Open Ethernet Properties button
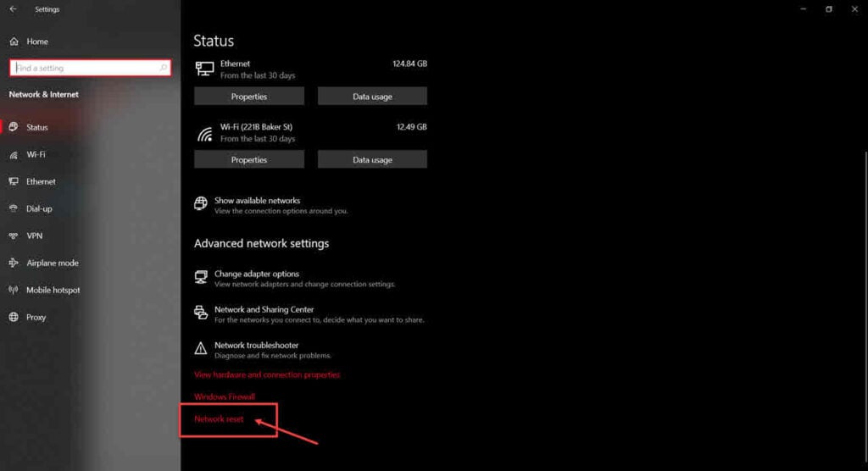The image size is (868, 471). [x=249, y=97]
